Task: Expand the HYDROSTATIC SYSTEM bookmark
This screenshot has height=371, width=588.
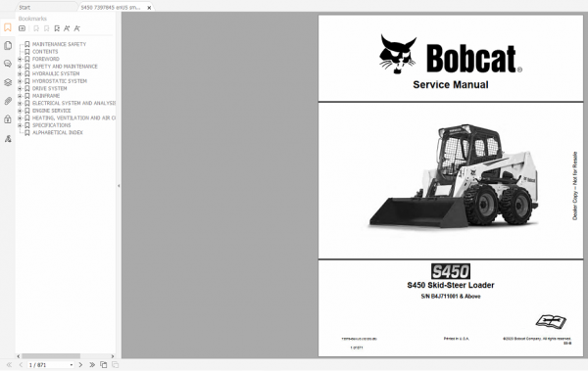Action: point(20,81)
